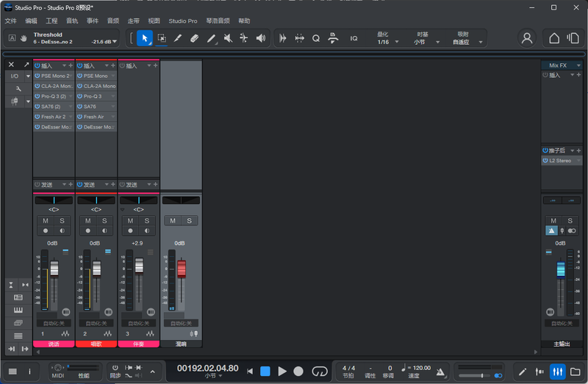Image resolution: width=588 pixels, height=384 pixels.
Task: Click the hand icon beside Threshold
Action: point(24,38)
